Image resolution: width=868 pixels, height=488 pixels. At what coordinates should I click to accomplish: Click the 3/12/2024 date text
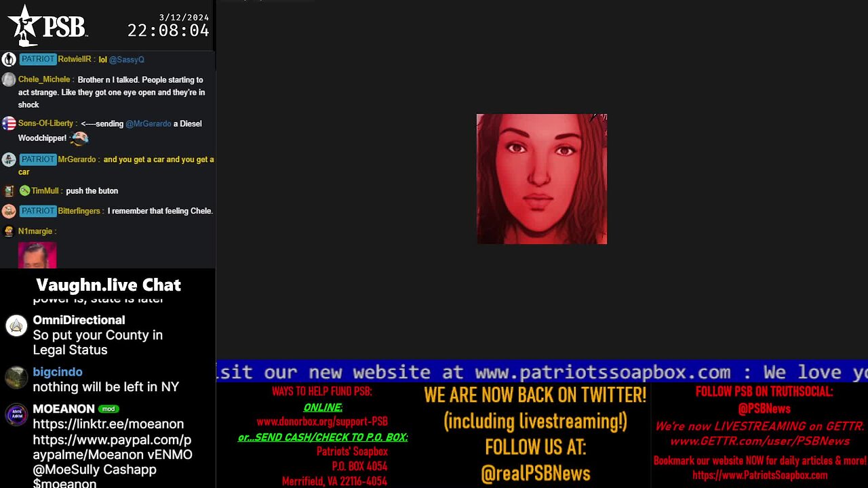point(184,18)
